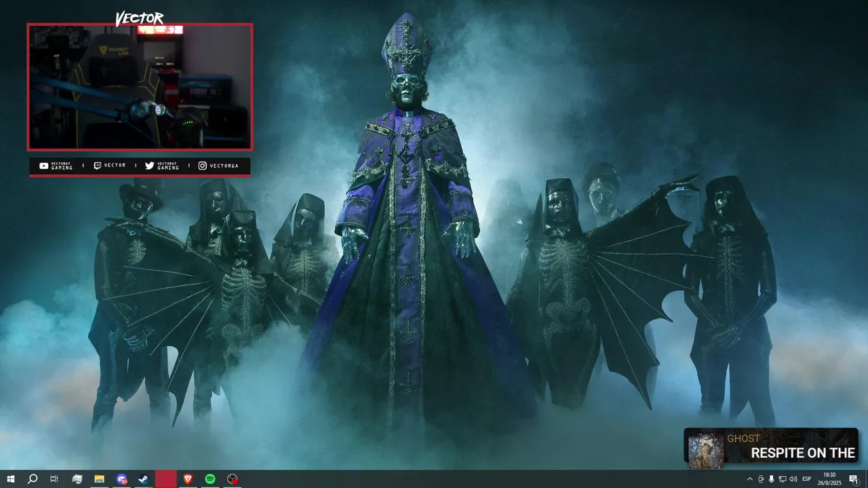Expand hidden system tray icons
Viewport: 868px width, 488px height.
749,479
